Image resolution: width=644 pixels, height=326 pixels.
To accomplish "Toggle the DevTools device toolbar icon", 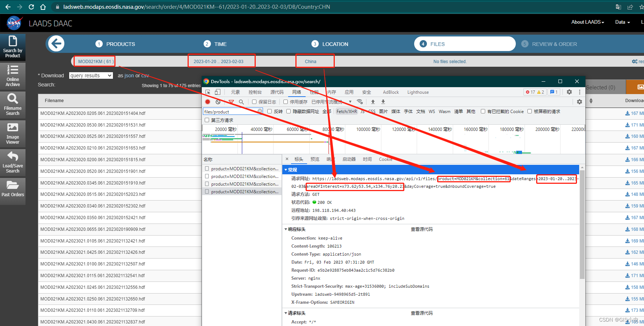I will tap(217, 92).
